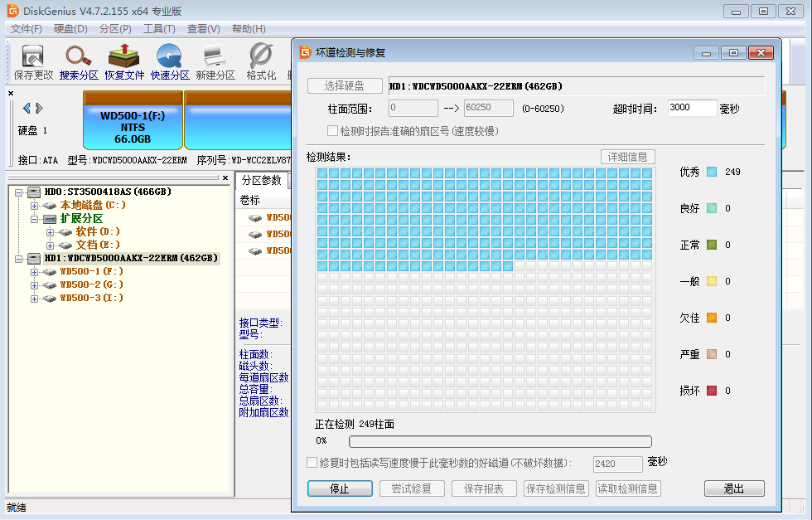Viewport: 812px width, 520px height.
Task: Click the WD500-1 NTFS partition block
Action: point(132,124)
